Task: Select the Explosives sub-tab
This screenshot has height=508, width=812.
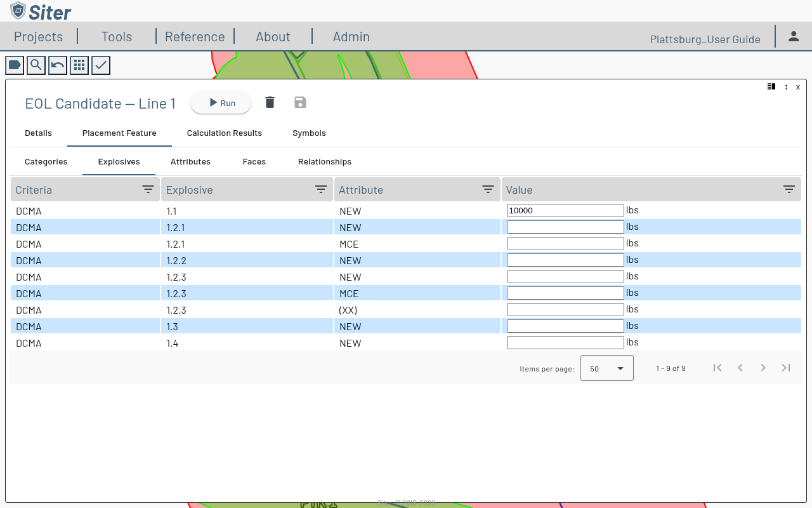Action: click(x=119, y=162)
